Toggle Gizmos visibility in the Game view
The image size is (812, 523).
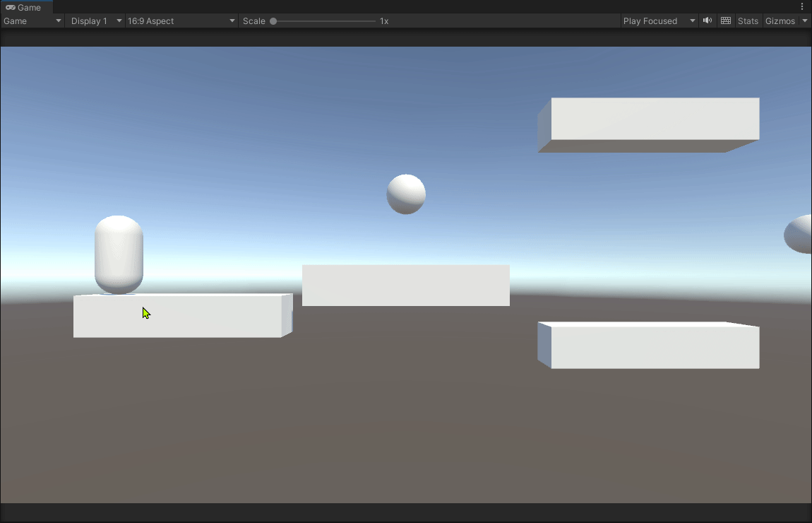coord(780,20)
